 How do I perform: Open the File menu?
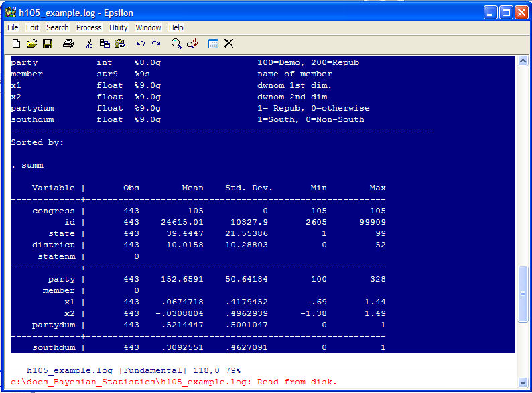(13, 27)
